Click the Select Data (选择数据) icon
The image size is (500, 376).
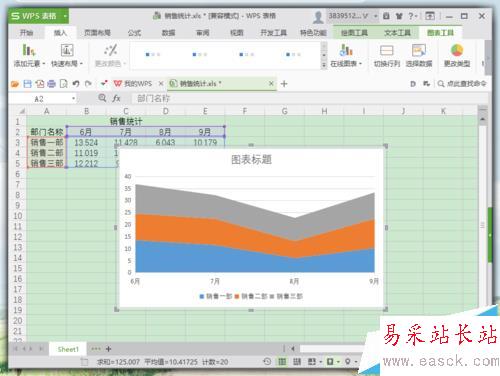tap(419, 51)
